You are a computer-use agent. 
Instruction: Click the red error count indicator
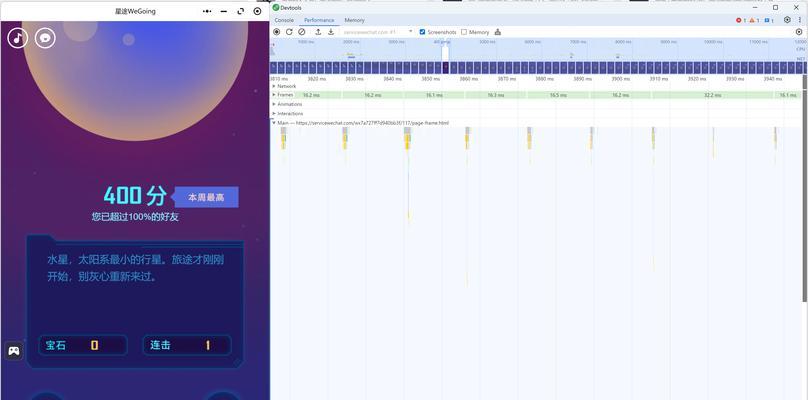point(740,20)
